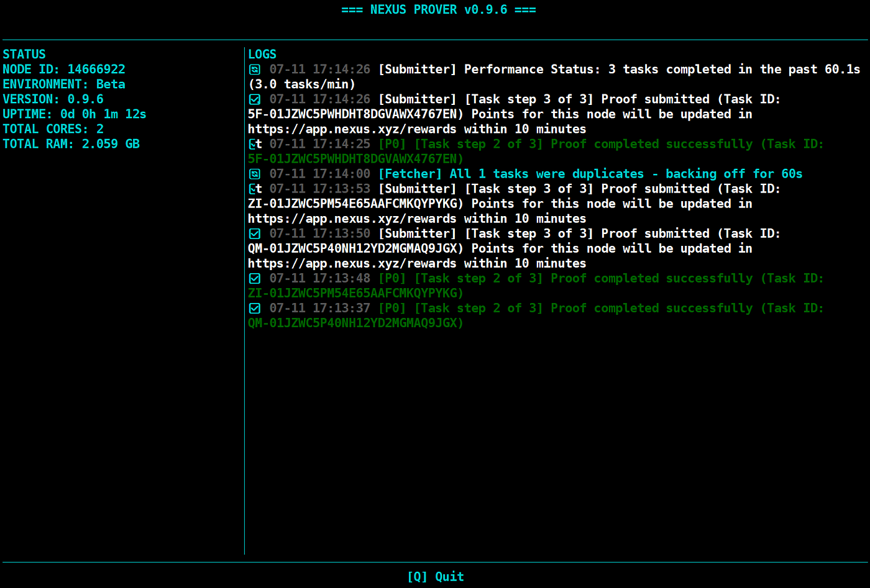Screen dimensions: 870x588
Task: Click the VERSION: 0.9.6 status line
Action: (x=53, y=99)
